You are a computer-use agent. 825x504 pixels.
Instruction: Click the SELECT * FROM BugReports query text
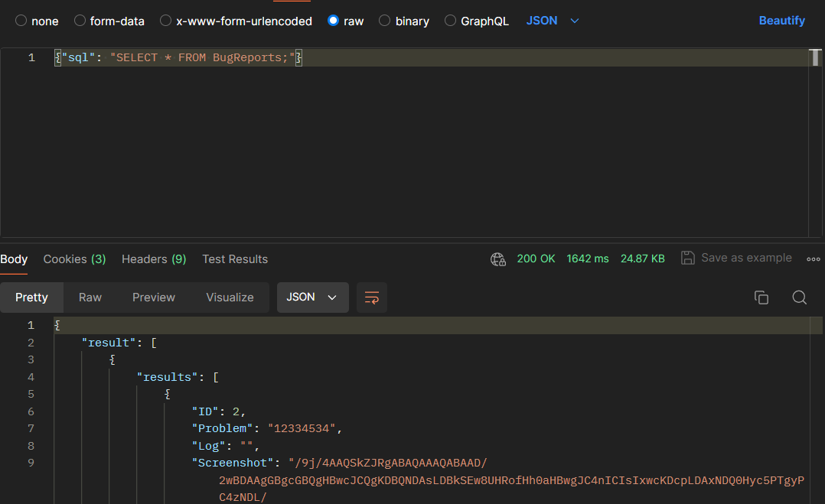point(202,57)
